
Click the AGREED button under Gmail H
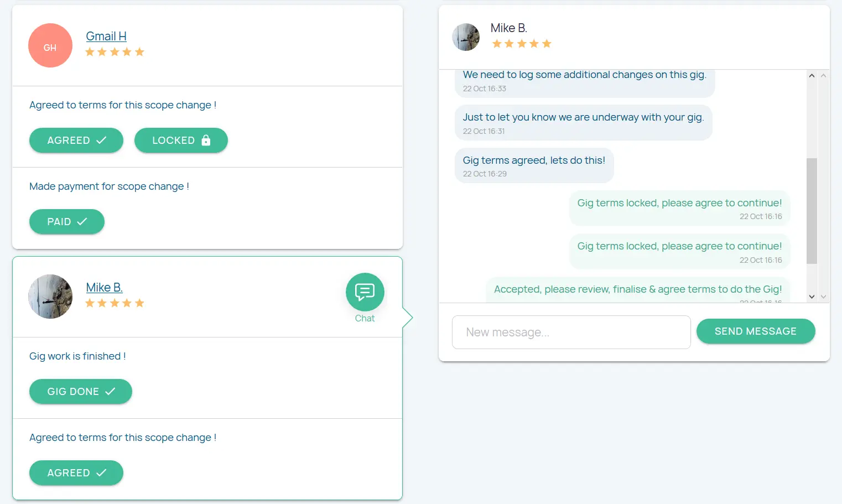click(76, 141)
